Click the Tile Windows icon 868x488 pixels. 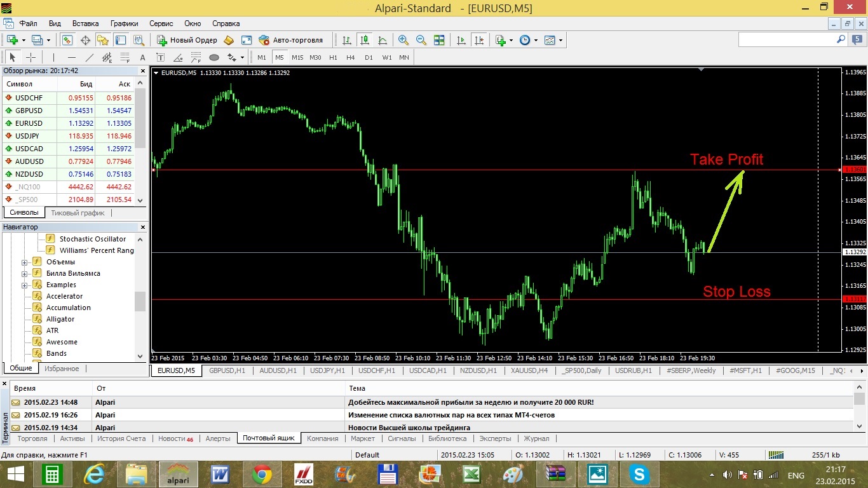click(x=439, y=40)
